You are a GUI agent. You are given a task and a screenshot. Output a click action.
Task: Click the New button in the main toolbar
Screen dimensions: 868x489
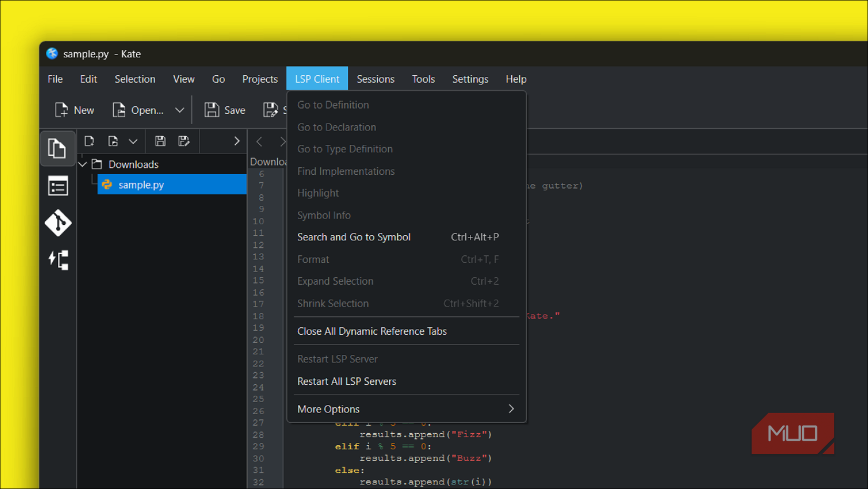point(74,110)
